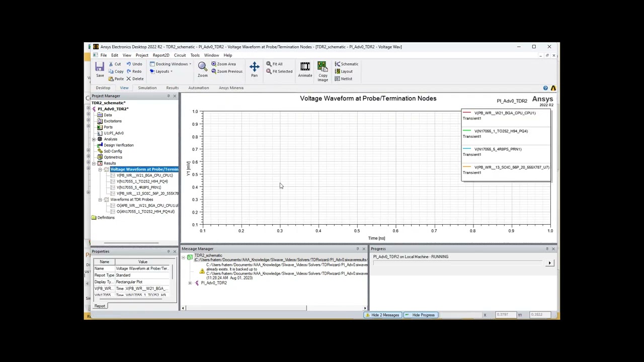
Task: Select the Design Verification tree item
Action: click(x=119, y=145)
